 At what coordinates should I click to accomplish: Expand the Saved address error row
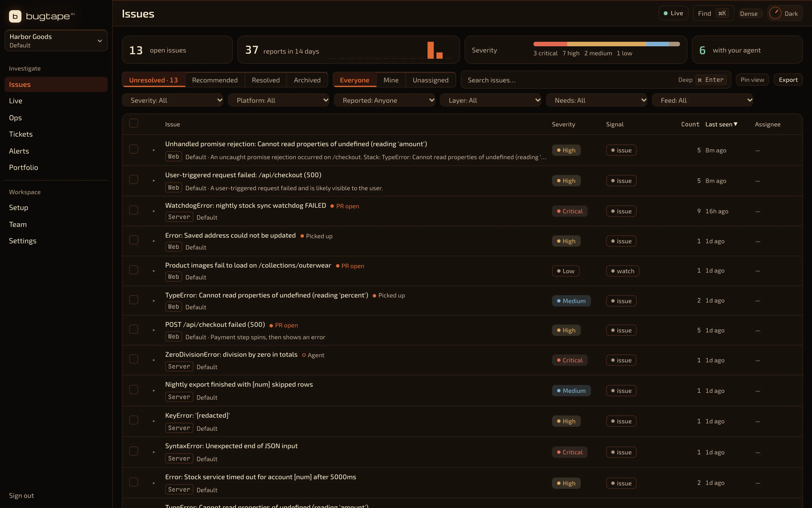pyautogui.click(x=154, y=241)
